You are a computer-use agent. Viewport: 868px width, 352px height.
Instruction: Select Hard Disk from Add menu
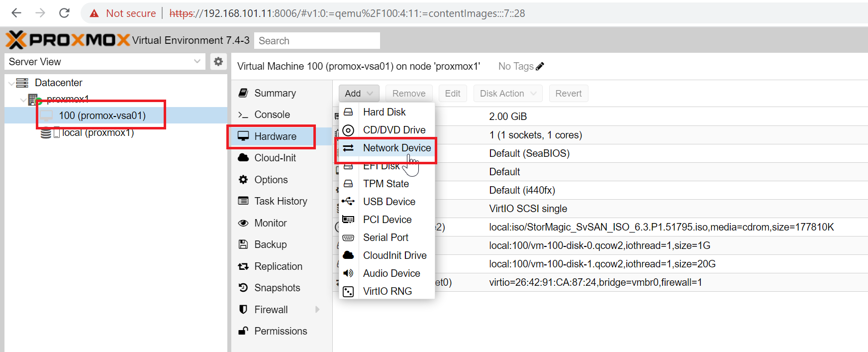[x=387, y=112]
